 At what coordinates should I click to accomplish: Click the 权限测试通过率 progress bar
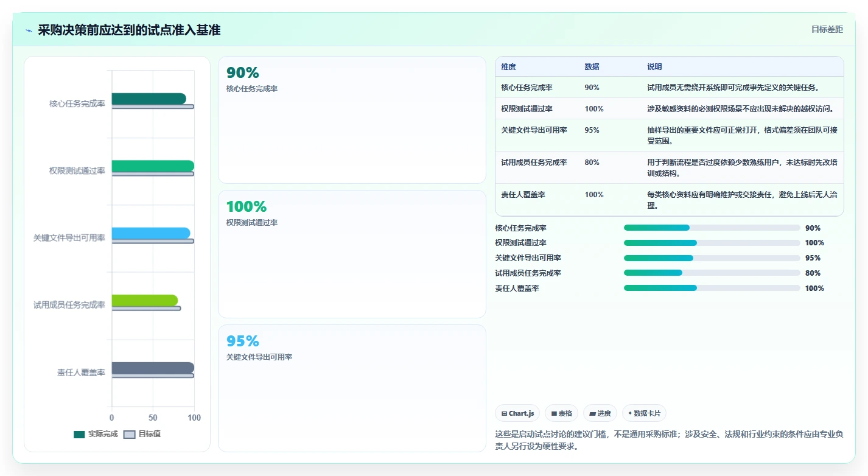712,243
